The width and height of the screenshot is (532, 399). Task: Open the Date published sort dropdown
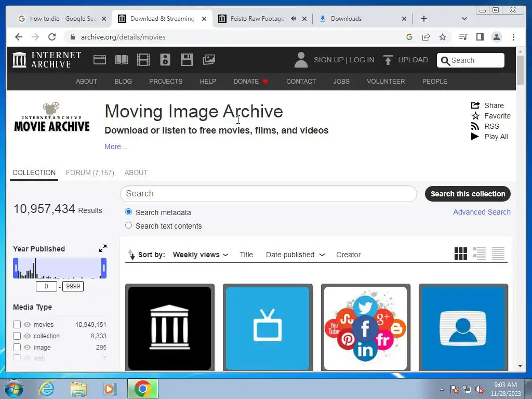pyautogui.click(x=295, y=255)
